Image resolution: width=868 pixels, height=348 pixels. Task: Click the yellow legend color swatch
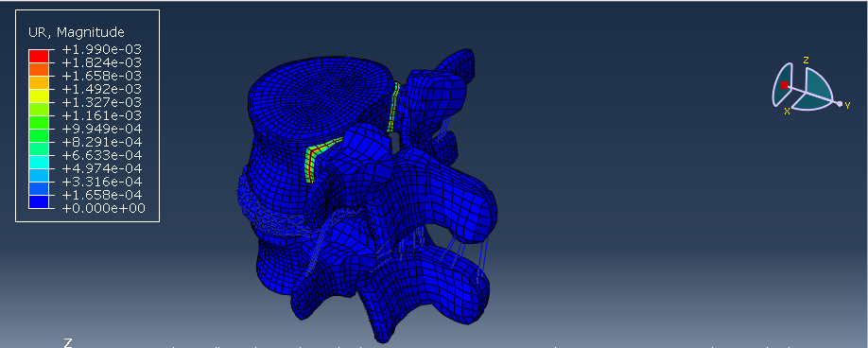(x=39, y=96)
